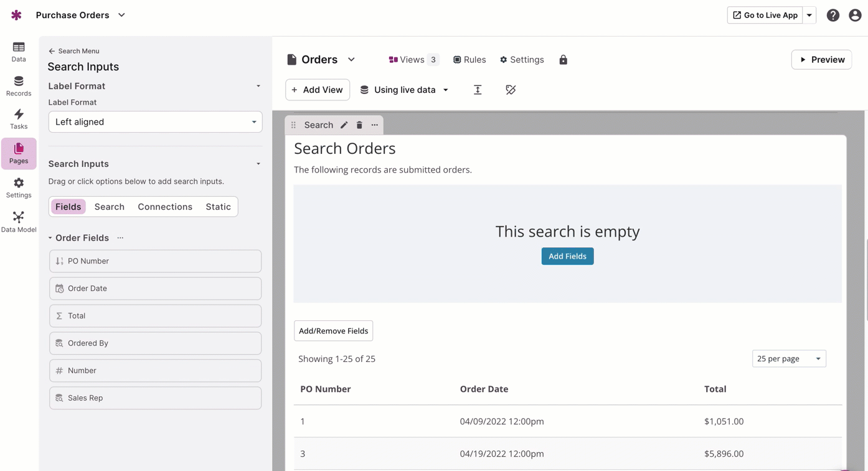This screenshot has width=868, height=471.
Task: Switch to the Connections tab
Action: coord(165,207)
